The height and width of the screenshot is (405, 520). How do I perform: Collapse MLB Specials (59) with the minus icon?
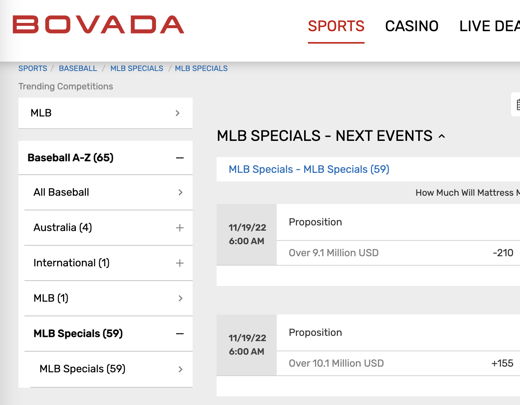pyautogui.click(x=180, y=334)
